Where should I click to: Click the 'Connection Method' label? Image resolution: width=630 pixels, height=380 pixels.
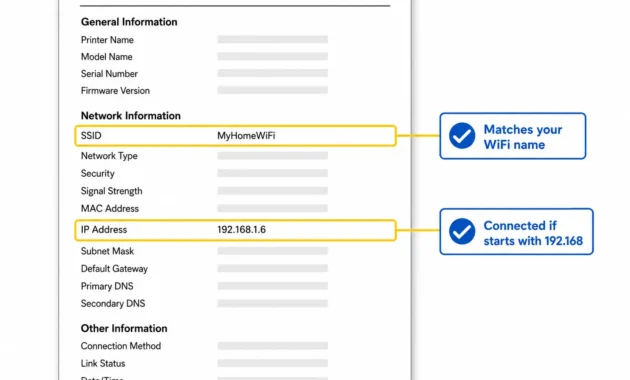[x=121, y=346]
